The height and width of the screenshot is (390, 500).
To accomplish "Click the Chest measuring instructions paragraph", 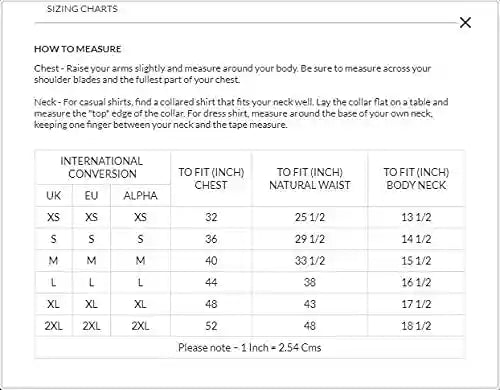I will 233,74.
